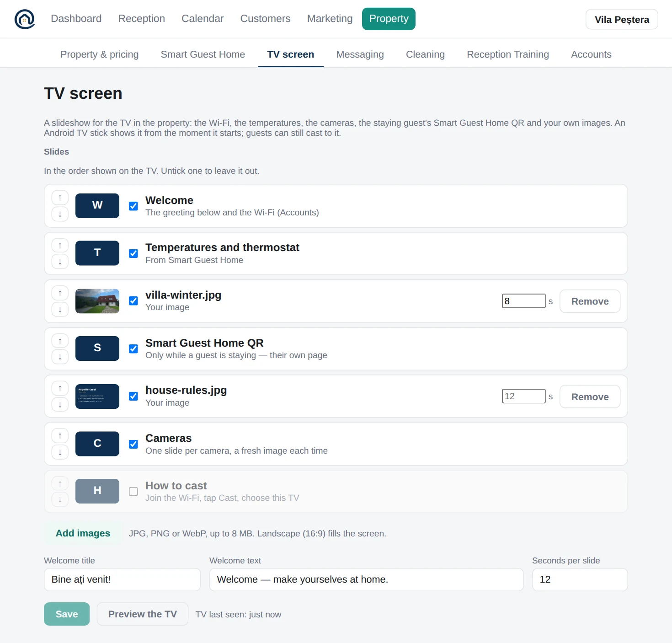Open the Smart Guest Home tab
Viewport: 672px width, 643px height.
click(x=203, y=54)
